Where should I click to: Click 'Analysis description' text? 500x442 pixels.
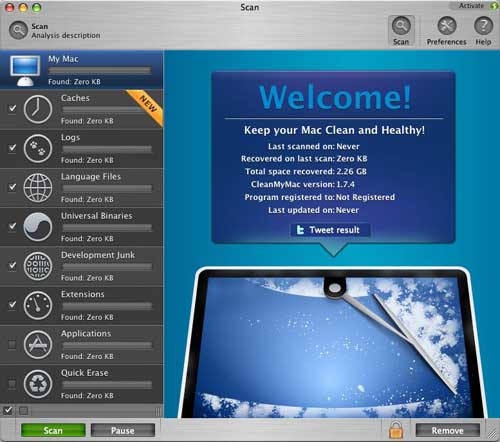(66, 35)
